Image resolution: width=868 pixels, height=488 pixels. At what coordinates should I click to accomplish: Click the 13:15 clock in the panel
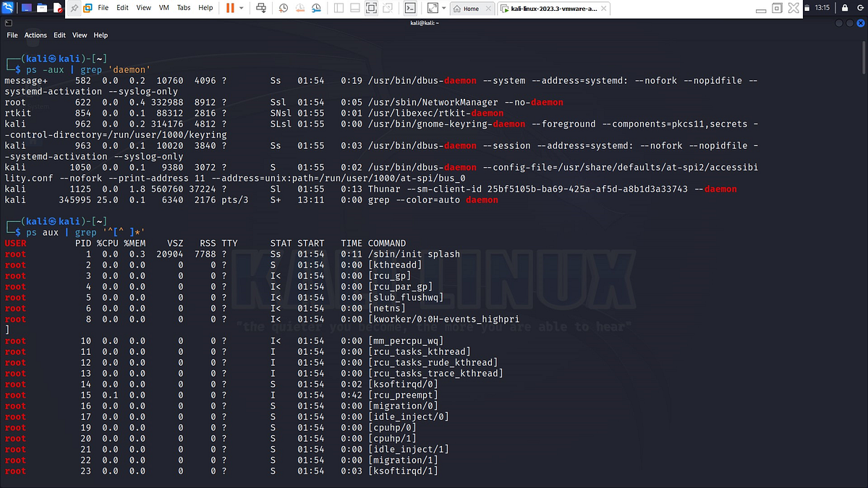coord(822,7)
